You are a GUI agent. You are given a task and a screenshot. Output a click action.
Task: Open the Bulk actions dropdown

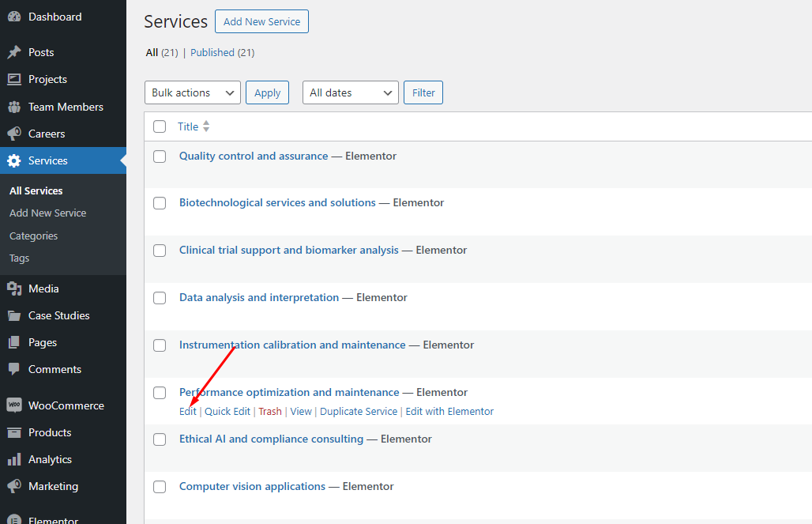[193, 92]
